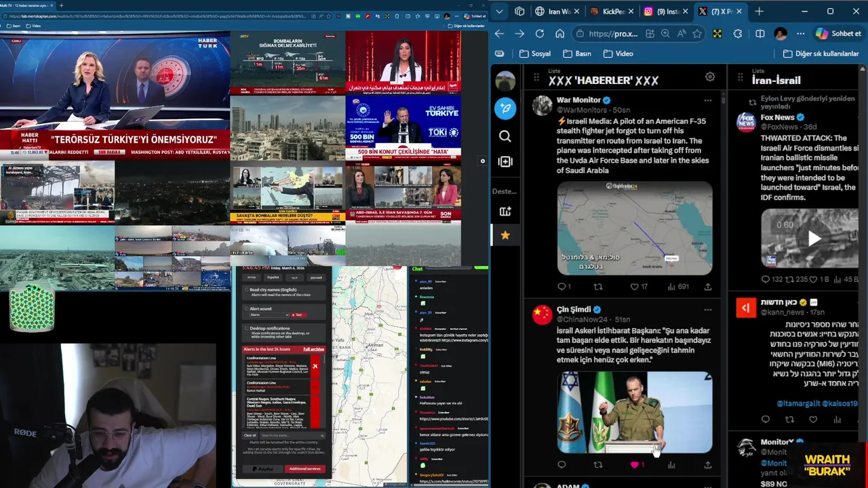
Task: Click the browser address bar URL
Action: click(x=613, y=33)
